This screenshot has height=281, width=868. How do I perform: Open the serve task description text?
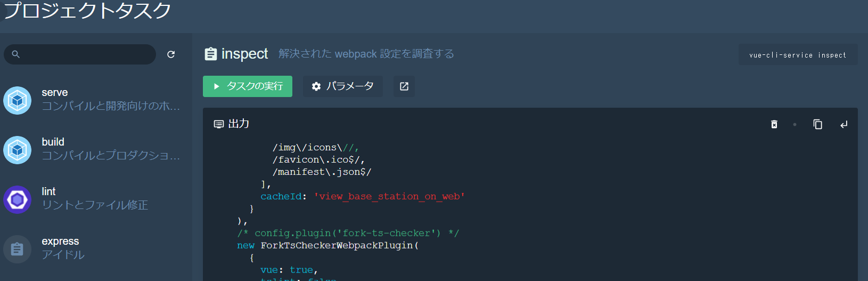tap(111, 106)
